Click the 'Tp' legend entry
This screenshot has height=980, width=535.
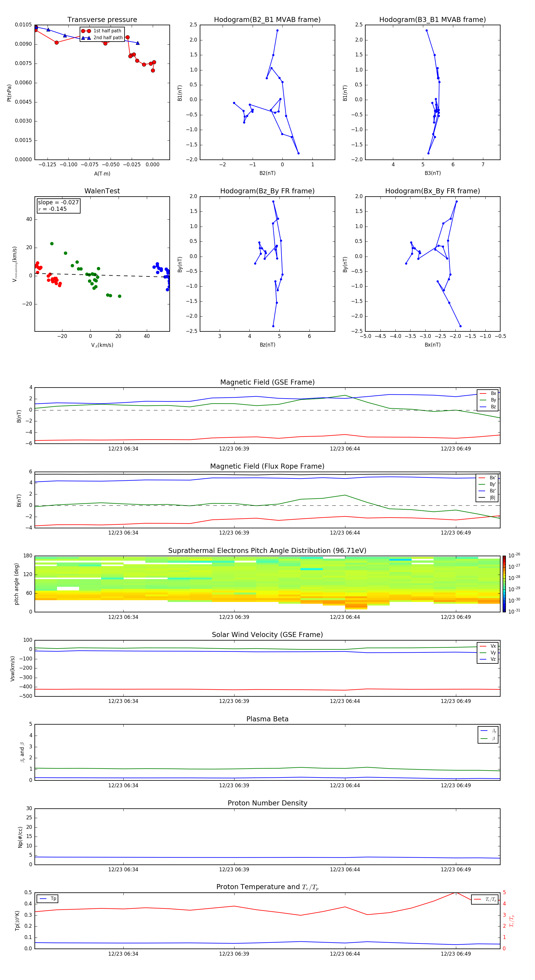[x=48, y=899]
